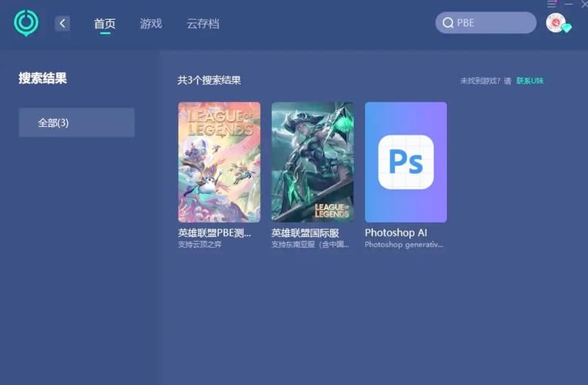Click the green app logo
This screenshot has width=588, height=385.
(25, 23)
